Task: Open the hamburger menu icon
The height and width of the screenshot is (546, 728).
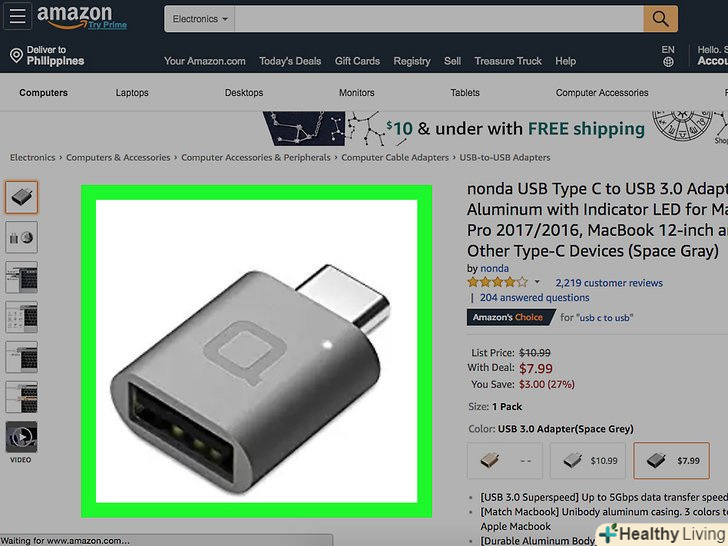Action: pyautogui.click(x=17, y=16)
